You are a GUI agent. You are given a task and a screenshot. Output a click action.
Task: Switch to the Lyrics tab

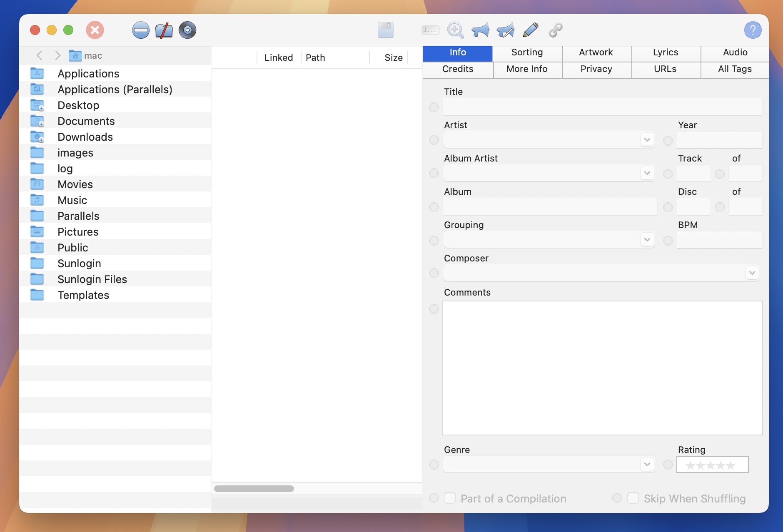tap(665, 53)
